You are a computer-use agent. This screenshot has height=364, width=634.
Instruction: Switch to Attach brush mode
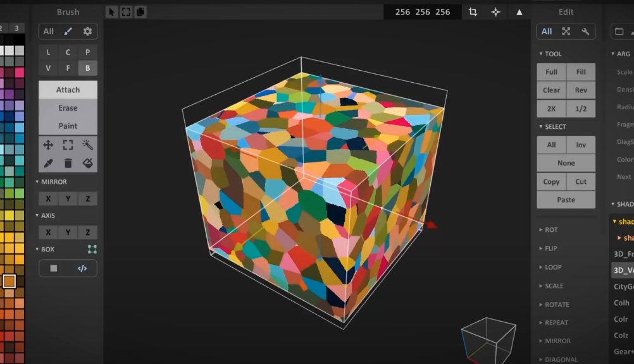click(68, 90)
